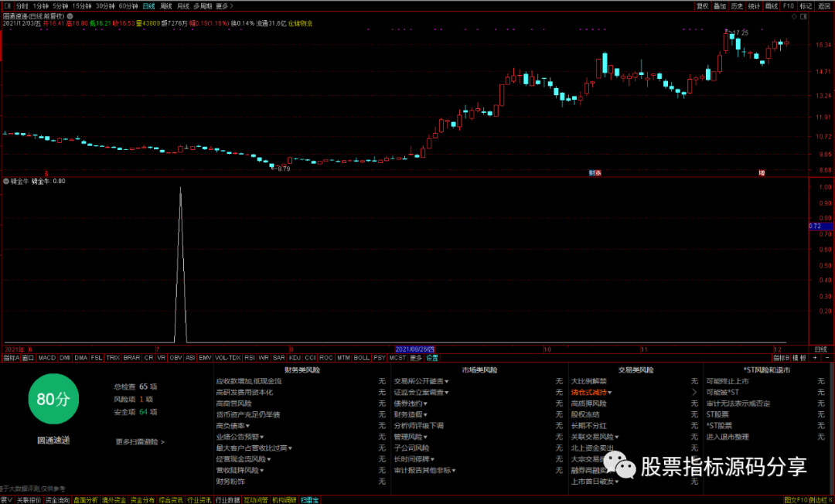Open the 关联报价 bottom tab
The image size is (835, 504).
(x=29, y=500)
